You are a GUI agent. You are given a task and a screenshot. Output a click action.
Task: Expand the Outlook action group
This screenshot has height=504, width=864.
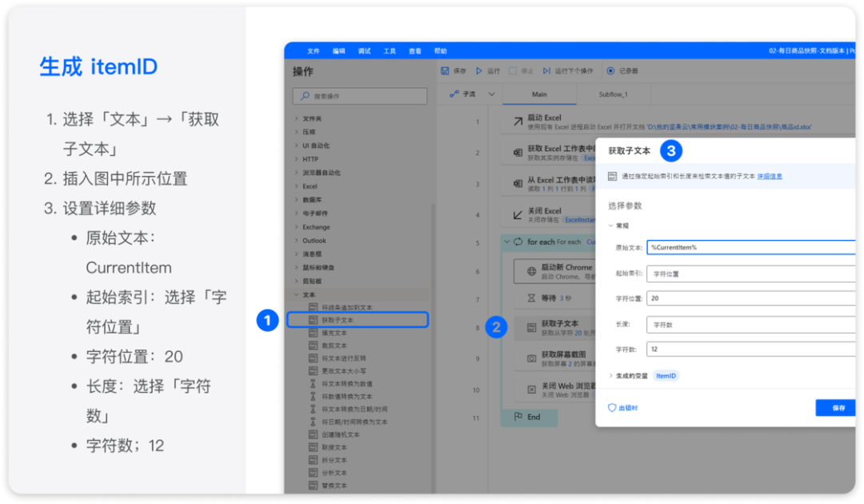[x=297, y=240]
